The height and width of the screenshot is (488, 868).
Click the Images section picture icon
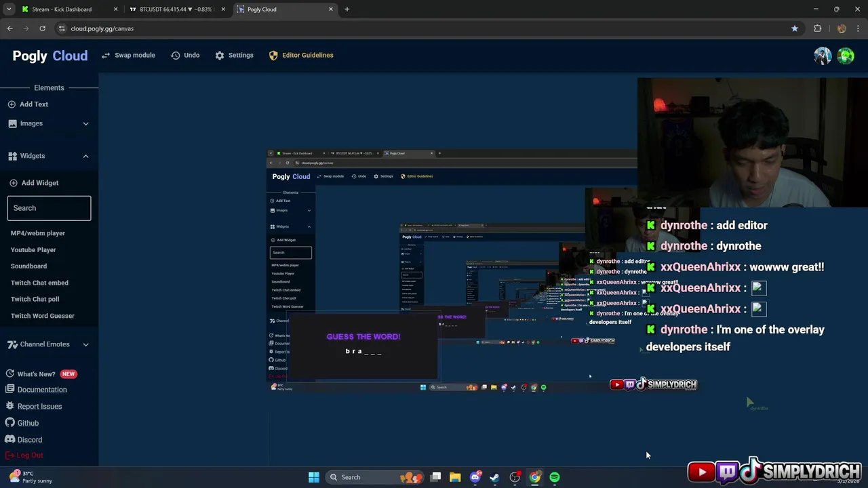click(x=13, y=123)
